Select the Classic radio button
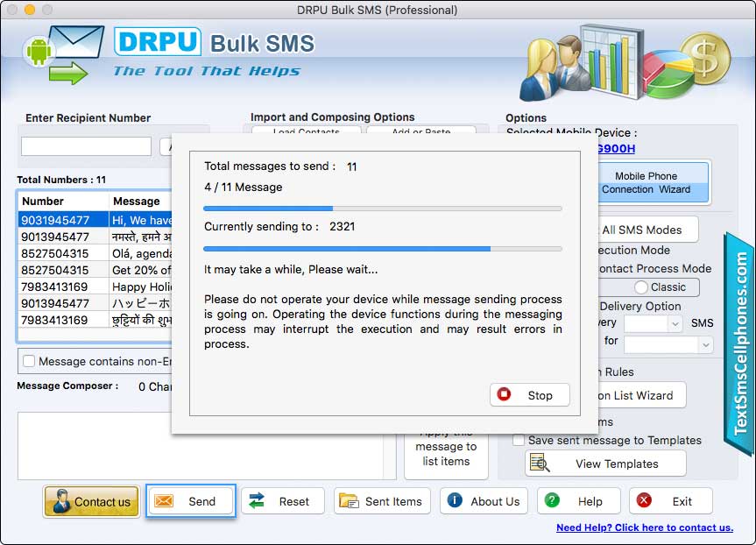This screenshot has height=545, width=756. [x=640, y=287]
